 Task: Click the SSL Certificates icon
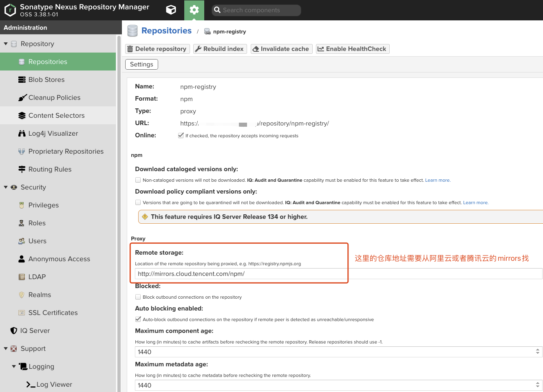[x=22, y=313]
